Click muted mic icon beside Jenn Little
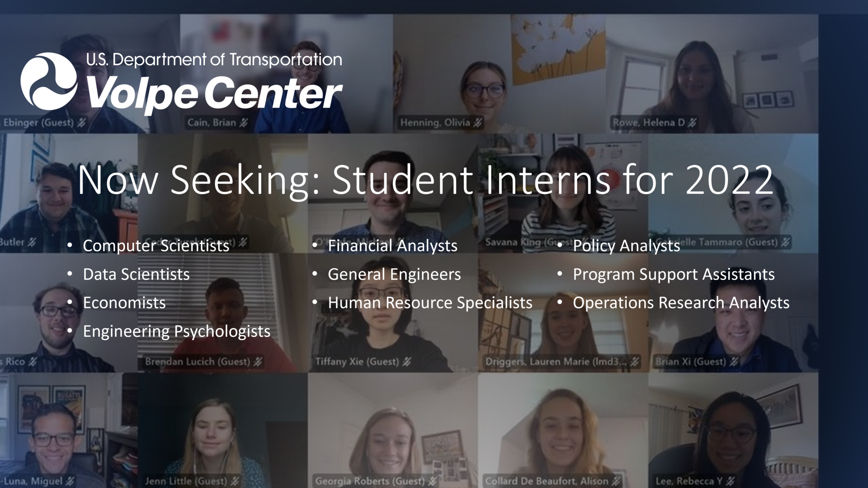868x488 pixels. coord(235,481)
